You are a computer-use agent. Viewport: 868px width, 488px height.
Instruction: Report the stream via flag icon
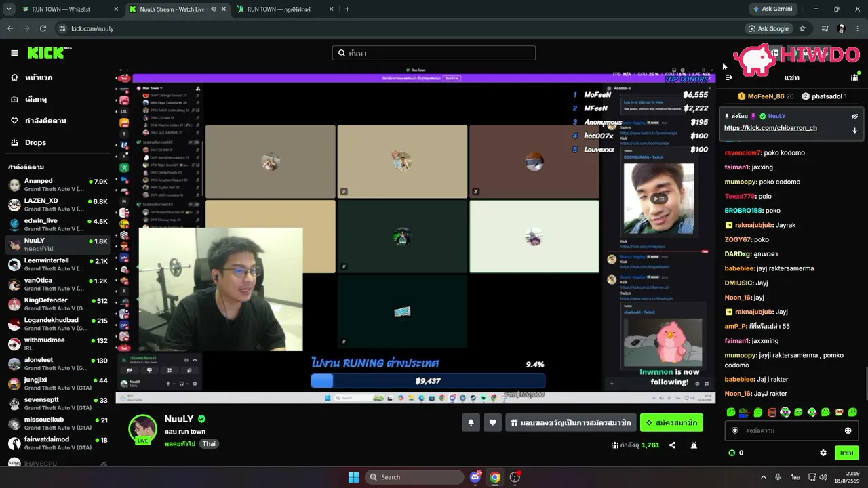click(694, 445)
